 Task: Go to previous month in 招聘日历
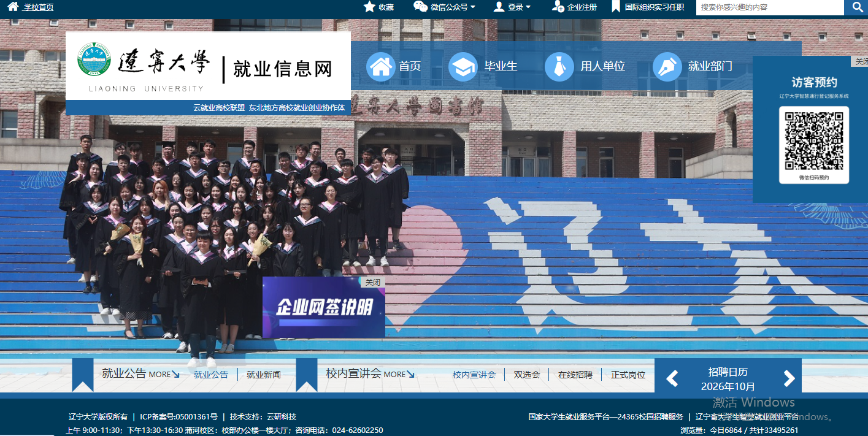672,379
